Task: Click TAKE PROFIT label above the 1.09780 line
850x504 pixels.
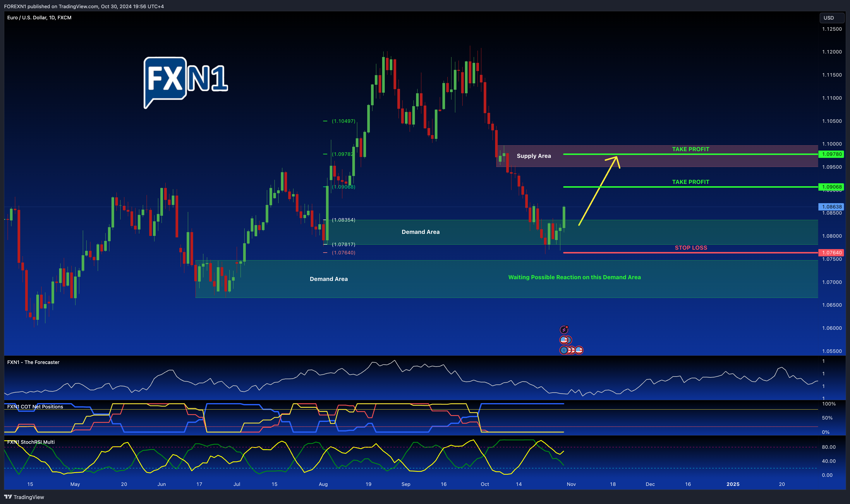Action: click(x=691, y=149)
